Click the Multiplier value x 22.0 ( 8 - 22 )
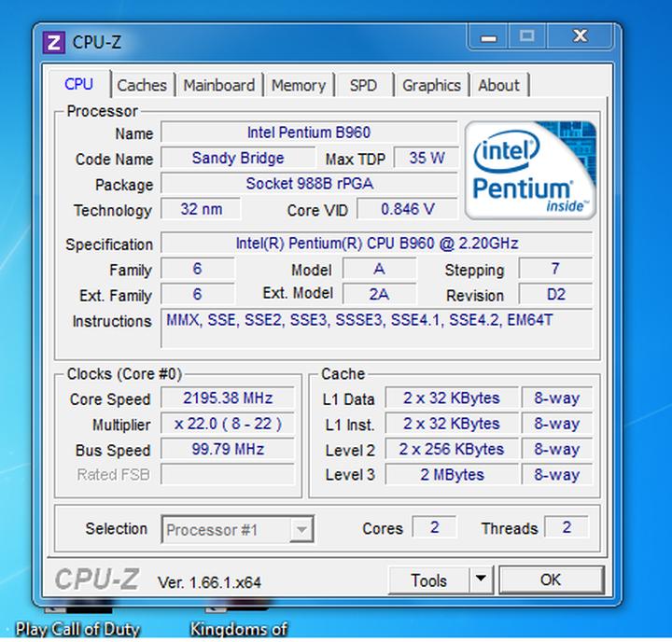This screenshot has width=672, height=642. [x=228, y=424]
